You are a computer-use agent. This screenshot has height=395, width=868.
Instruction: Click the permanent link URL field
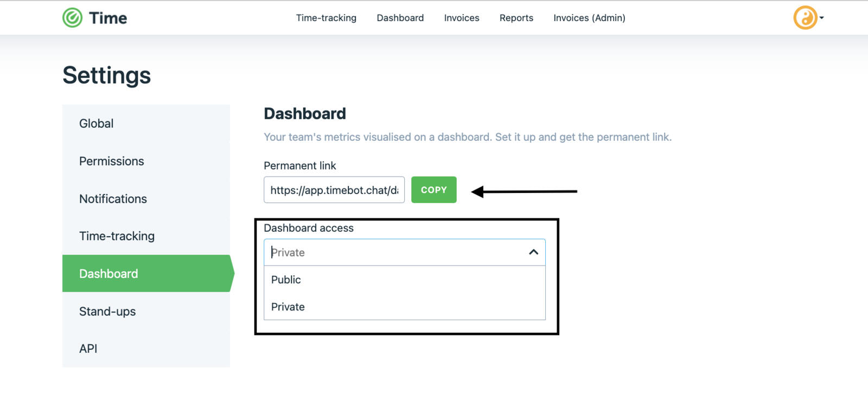[334, 190]
